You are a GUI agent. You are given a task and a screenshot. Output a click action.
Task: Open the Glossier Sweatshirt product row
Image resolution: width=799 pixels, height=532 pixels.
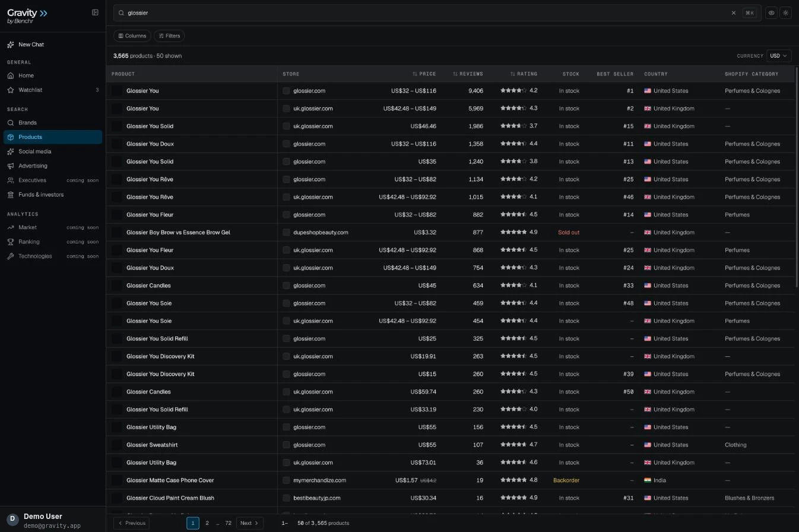coord(152,445)
